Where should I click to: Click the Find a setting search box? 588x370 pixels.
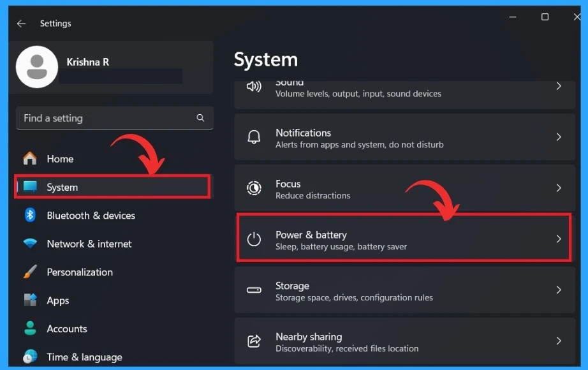pyautogui.click(x=114, y=118)
